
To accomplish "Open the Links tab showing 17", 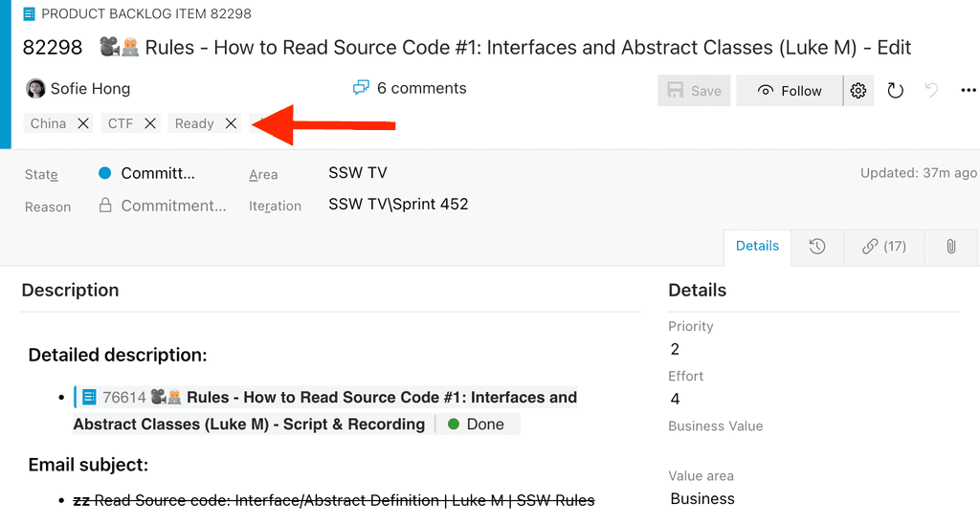I will pos(883,247).
